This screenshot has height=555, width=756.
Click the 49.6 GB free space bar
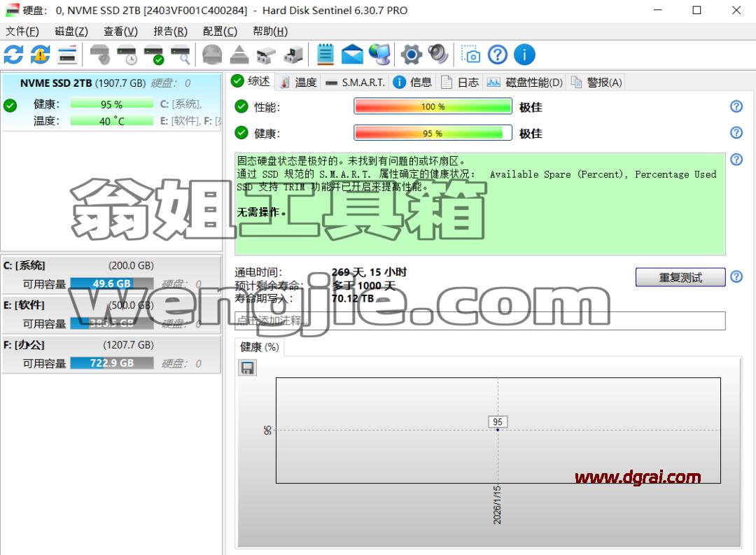[112, 283]
